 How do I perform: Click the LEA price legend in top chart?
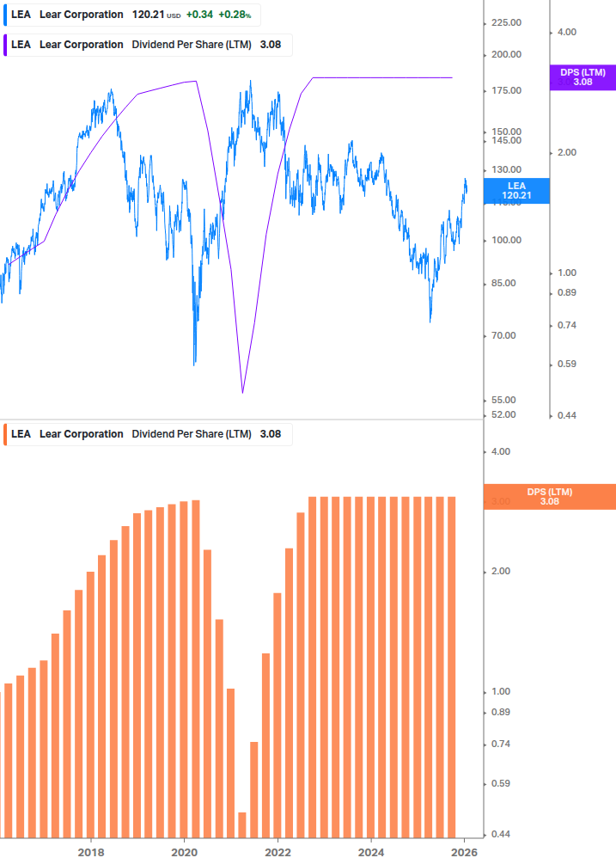[x=131, y=15]
